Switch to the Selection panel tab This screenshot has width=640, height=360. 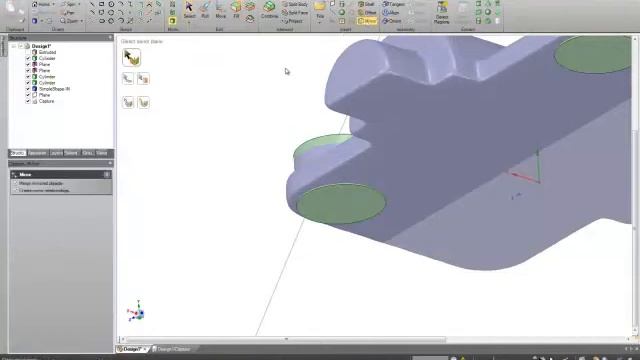[71, 153]
